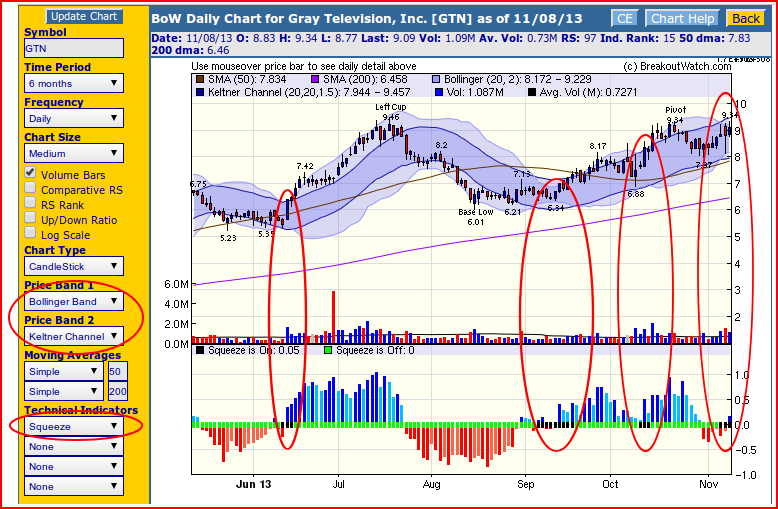Click the 8.17 price annotation
Image resolution: width=778 pixels, height=509 pixels.
598,146
